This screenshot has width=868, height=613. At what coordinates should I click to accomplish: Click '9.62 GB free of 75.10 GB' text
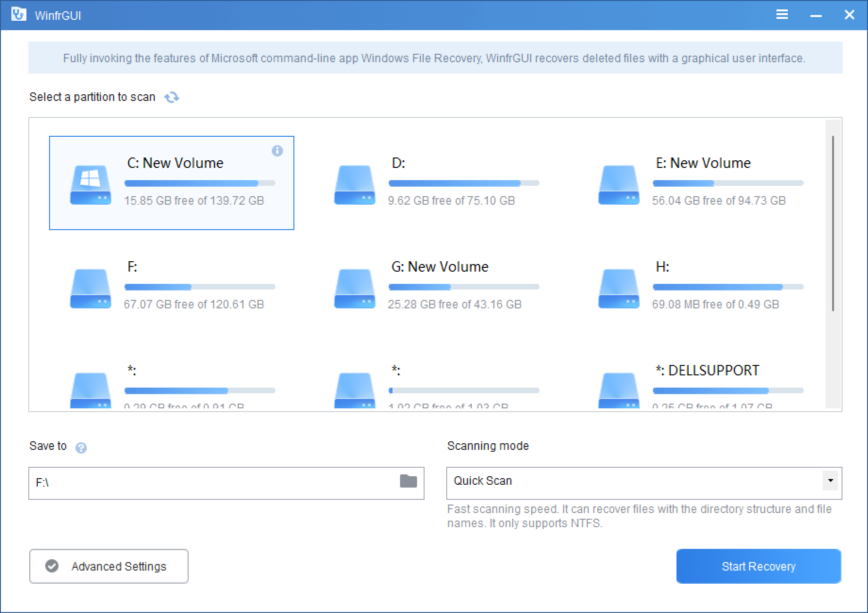[x=451, y=201]
